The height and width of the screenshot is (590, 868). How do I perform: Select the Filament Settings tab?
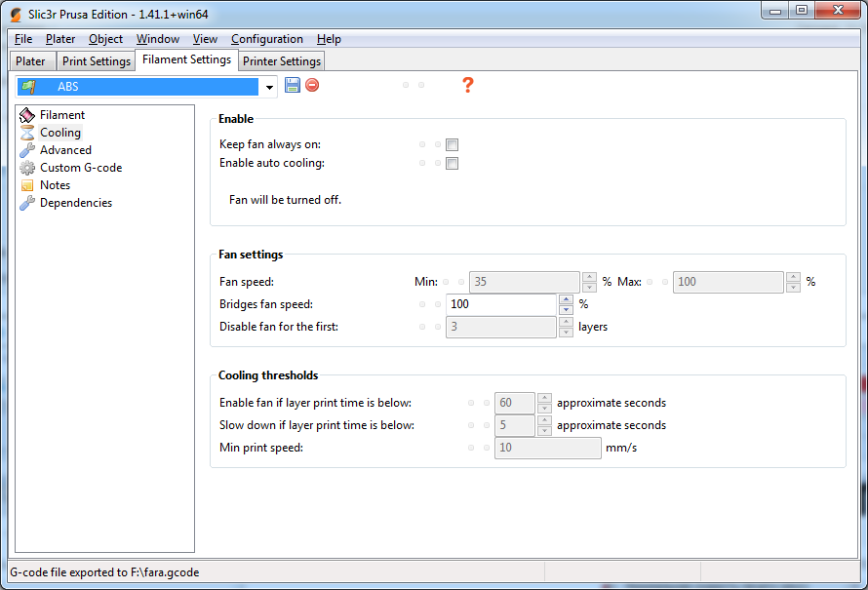186,59
